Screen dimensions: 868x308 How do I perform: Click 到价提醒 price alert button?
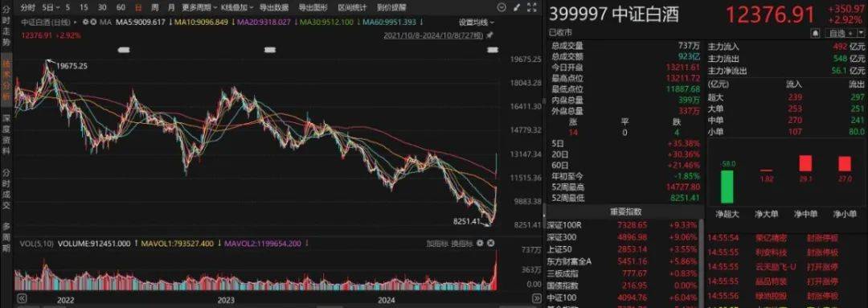click(391, 8)
